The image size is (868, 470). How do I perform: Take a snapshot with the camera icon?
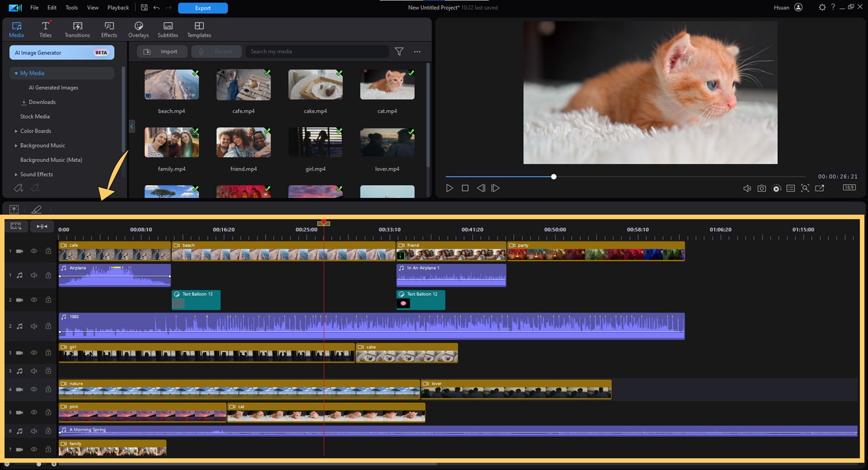point(762,188)
